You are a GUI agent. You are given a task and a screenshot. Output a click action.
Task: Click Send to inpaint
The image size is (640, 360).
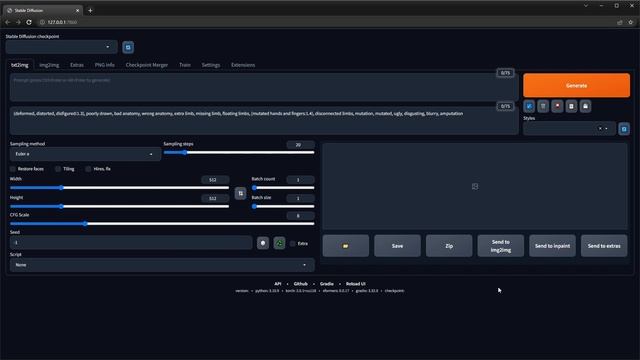pyautogui.click(x=552, y=246)
